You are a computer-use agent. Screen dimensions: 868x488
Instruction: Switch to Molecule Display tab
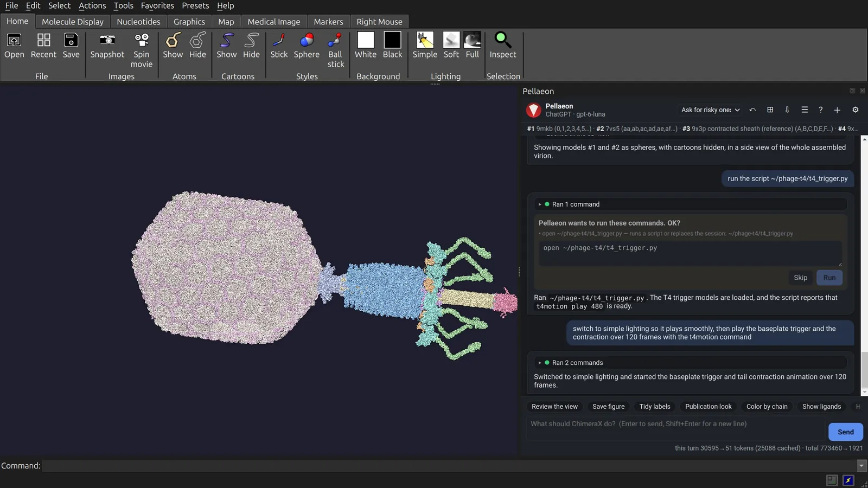[x=73, y=22]
